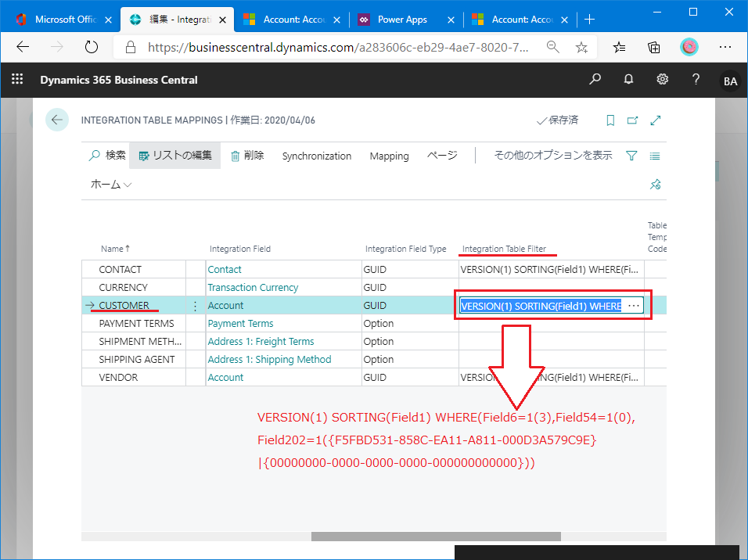Select the PAYMENT TERMS row name cell
The height and width of the screenshot is (560, 748).
click(x=134, y=323)
